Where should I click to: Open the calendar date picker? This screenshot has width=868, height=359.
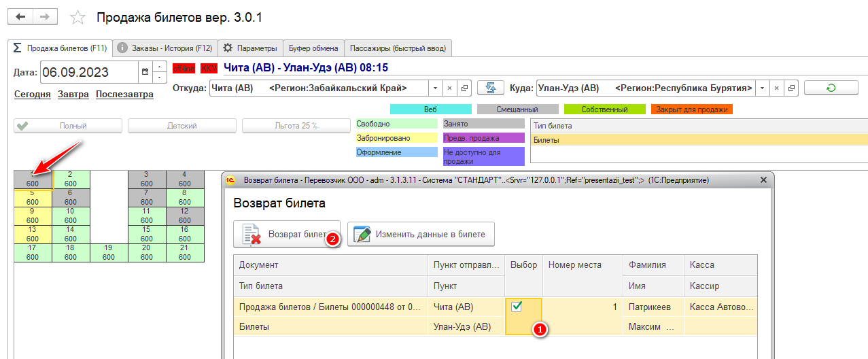click(144, 71)
